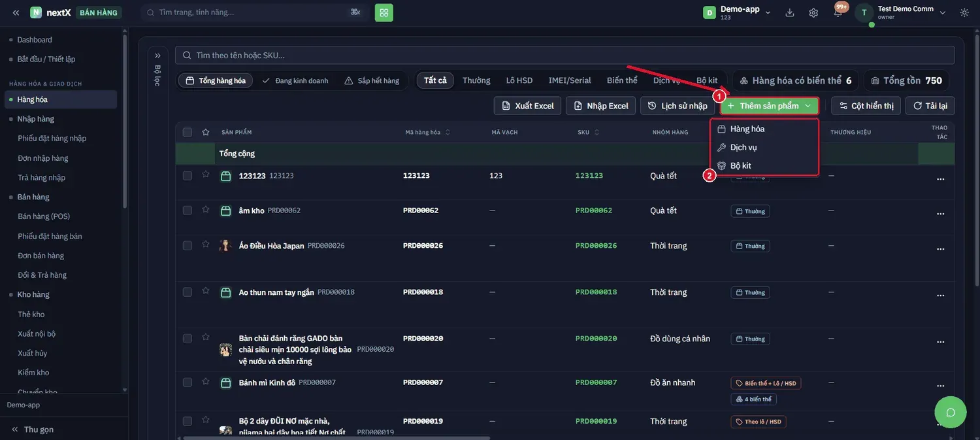The width and height of the screenshot is (980, 440).
Task: Select the Áo Điều Hòa Japan row checkbox
Action: coord(188,246)
